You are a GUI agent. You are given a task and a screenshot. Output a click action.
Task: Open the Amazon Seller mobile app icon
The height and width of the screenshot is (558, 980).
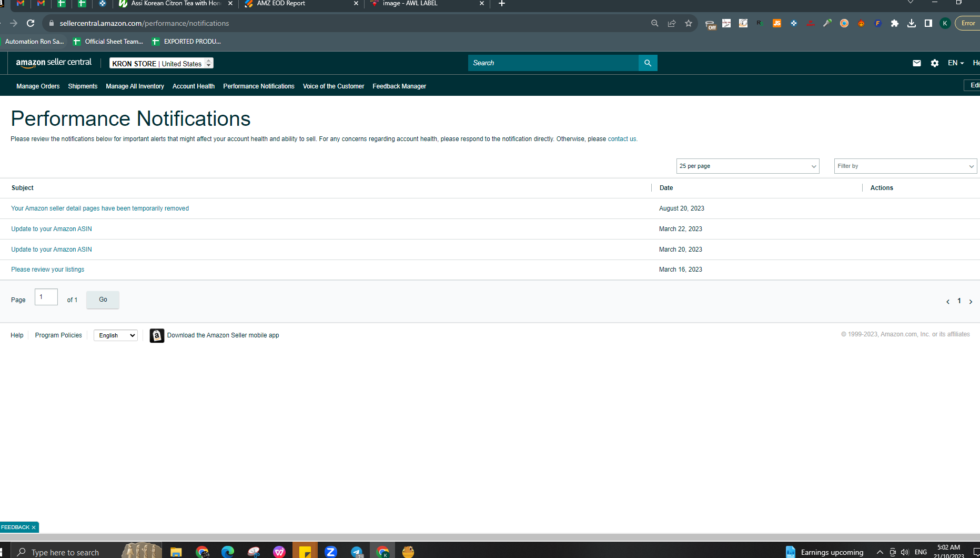(x=157, y=335)
